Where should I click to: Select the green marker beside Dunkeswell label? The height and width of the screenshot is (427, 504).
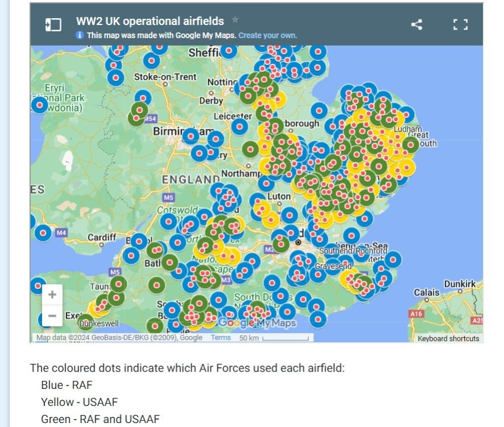tap(85, 322)
